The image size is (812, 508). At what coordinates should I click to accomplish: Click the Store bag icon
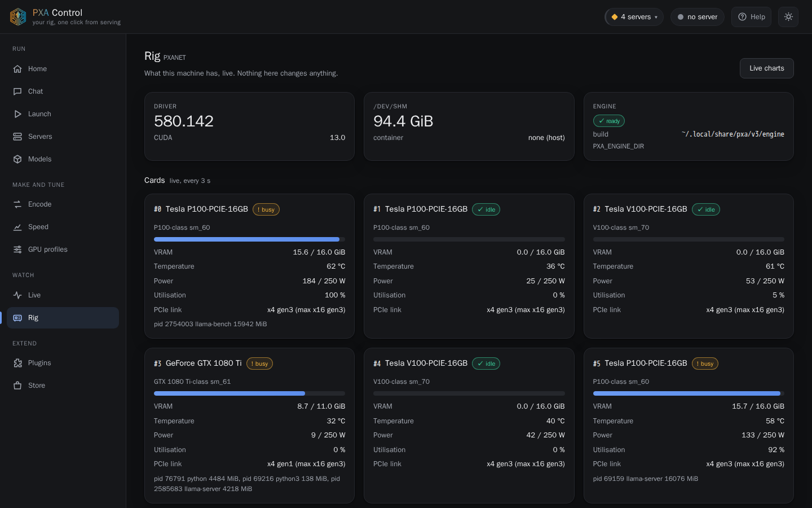17,386
